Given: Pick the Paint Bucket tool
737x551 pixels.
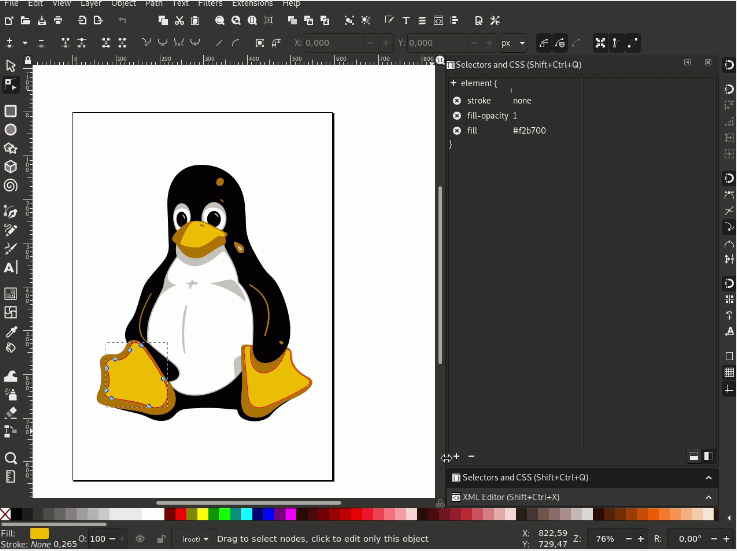Looking at the screenshot, I should pos(10,348).
